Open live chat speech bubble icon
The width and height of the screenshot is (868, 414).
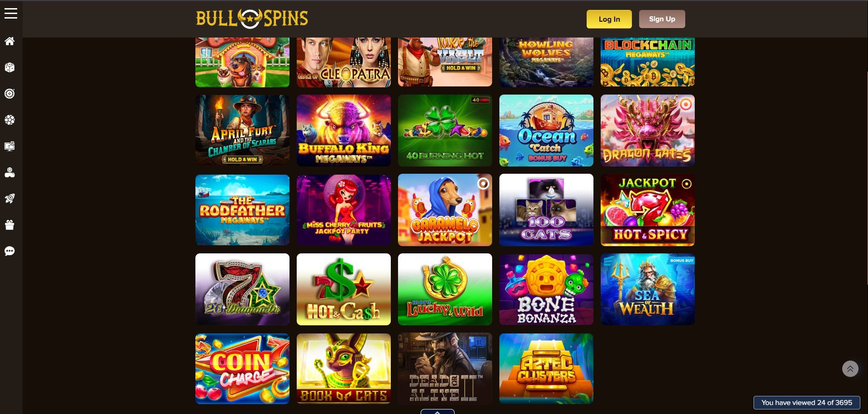click(9, 251)
